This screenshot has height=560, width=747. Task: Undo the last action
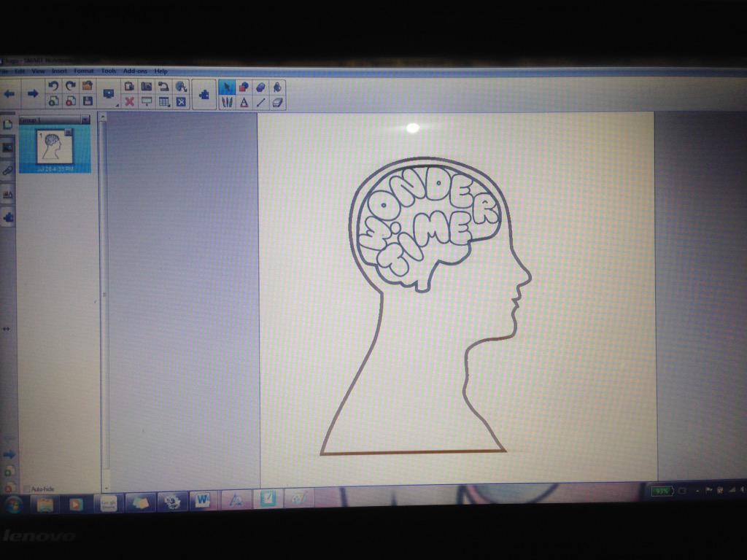coord(53,86)
